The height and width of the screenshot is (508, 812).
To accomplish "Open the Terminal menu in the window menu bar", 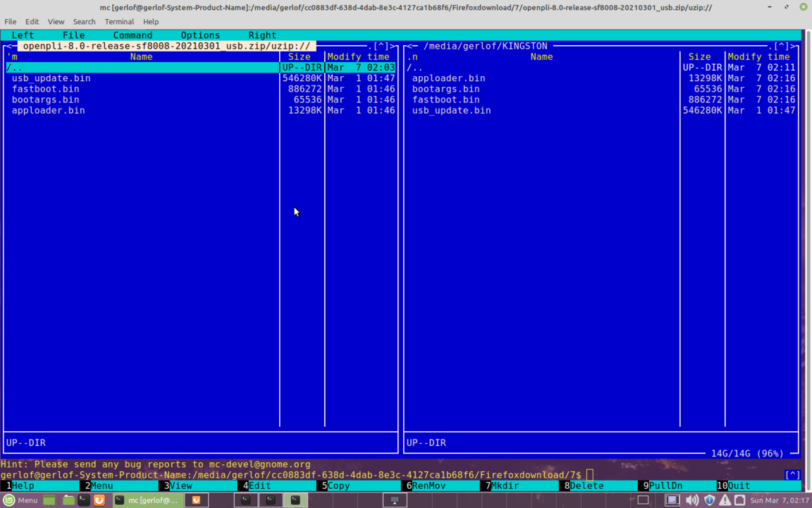I will click(x=118, y=21).
